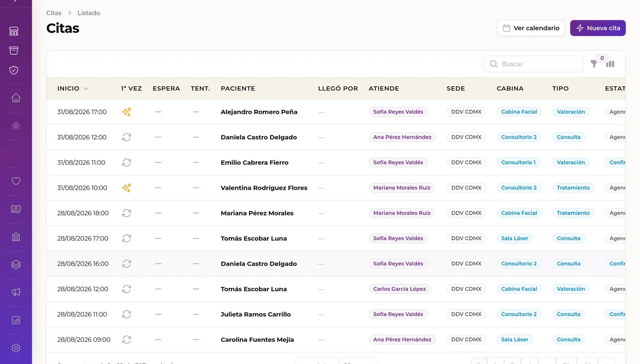
Task: Go to Citas breadcrumb link
Action: coord(54,13)
